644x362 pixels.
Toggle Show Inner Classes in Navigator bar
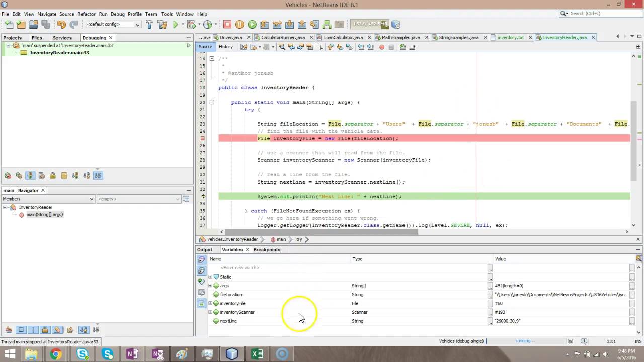click(x=57, y=330)
